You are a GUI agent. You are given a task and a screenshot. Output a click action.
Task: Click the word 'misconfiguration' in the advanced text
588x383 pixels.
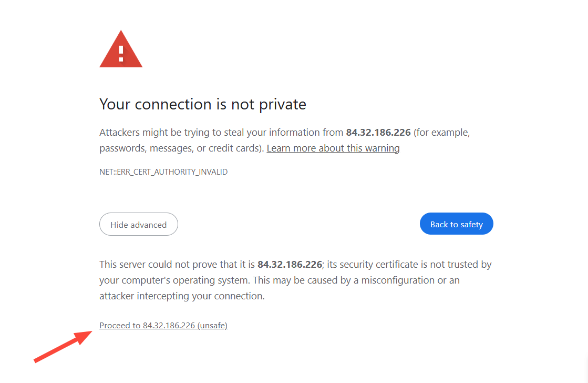(397, 280)
